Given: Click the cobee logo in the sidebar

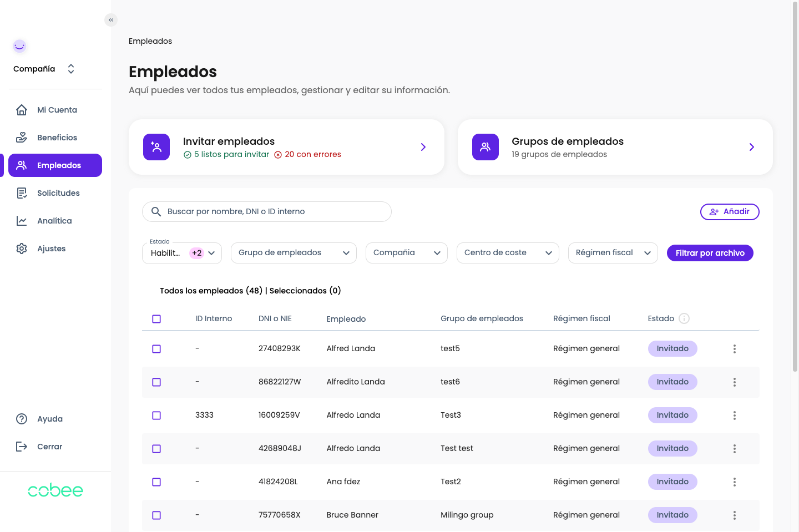Looking at the screenshot, I should (x=55, y=490).
